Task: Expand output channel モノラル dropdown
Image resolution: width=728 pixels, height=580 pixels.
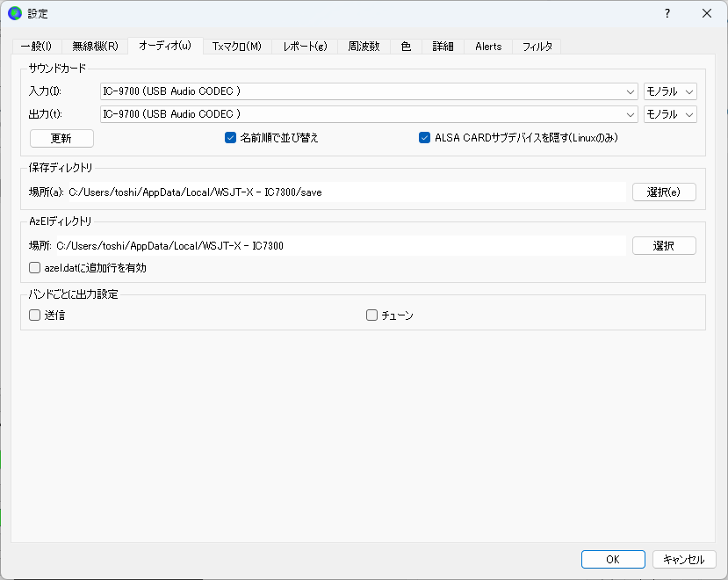Action: [x=670, y=114]
